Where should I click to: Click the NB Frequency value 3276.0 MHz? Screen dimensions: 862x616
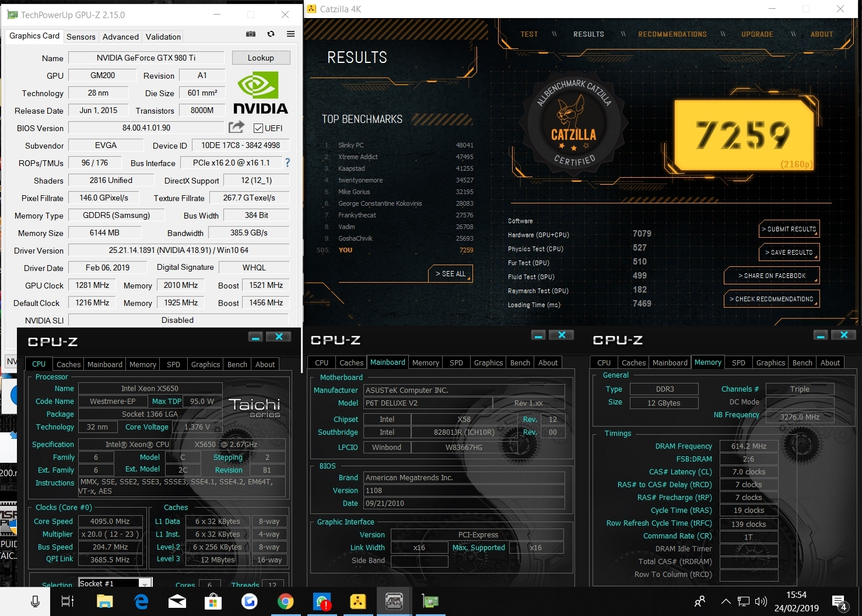pos(800,417)
